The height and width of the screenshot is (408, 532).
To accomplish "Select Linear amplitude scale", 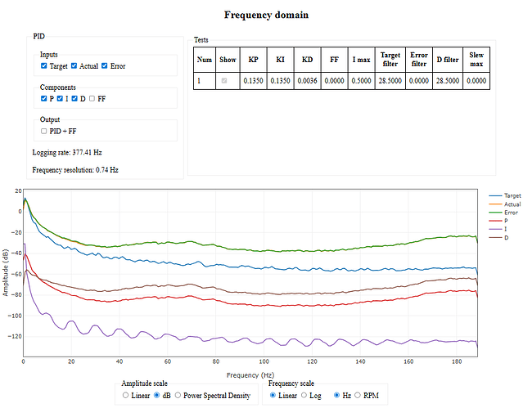I will pos(125,395).
